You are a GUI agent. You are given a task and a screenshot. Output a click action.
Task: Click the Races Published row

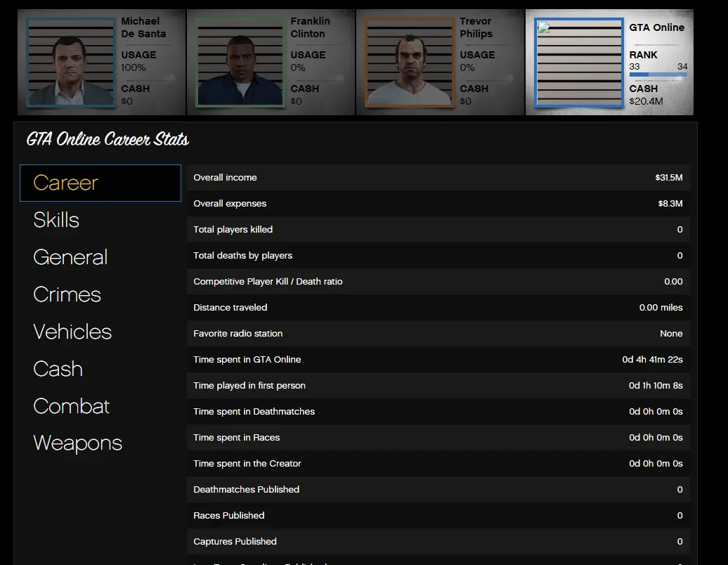click(438, 515)
